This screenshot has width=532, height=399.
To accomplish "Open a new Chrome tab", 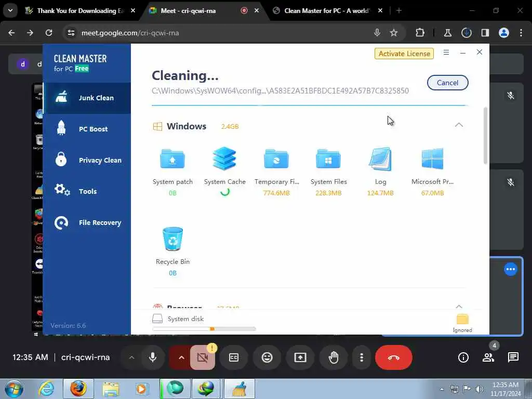I will [399, 11].
